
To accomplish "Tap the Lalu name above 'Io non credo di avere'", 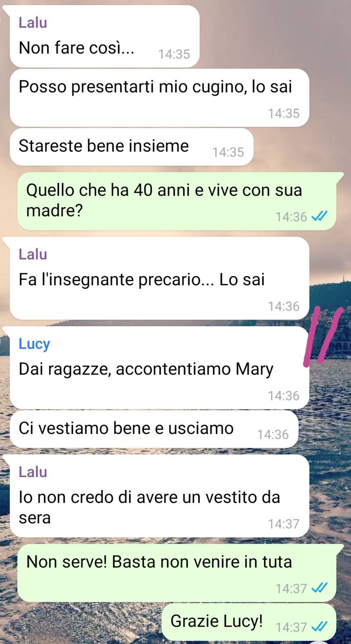I will (x=33, y=472).
